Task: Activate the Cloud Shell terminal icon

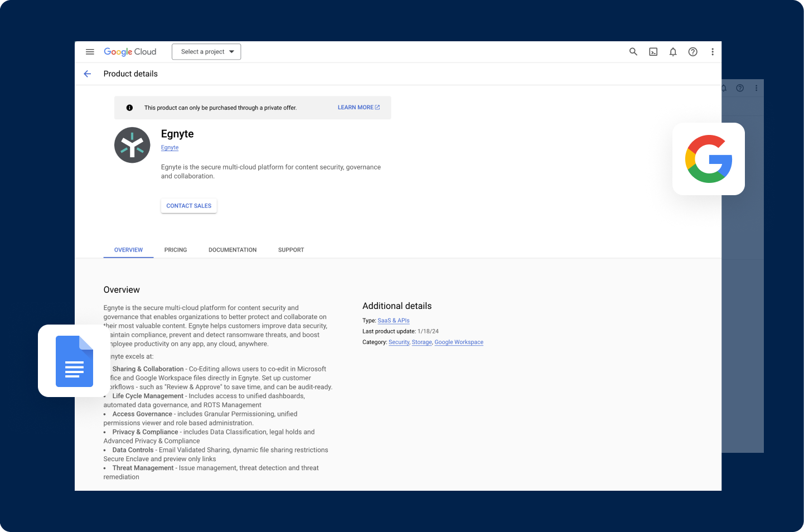Action: pyautogui.click(x=653, y=51)
